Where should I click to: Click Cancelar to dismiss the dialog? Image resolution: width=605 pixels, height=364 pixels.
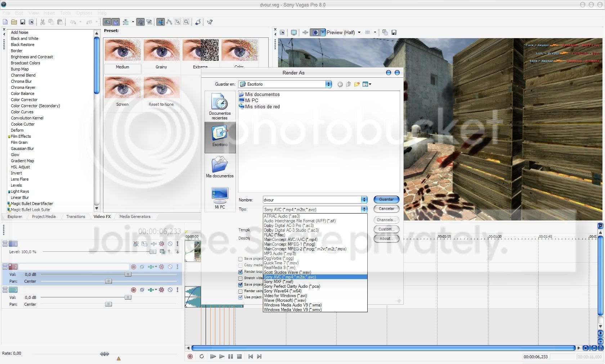pos(386,209)
